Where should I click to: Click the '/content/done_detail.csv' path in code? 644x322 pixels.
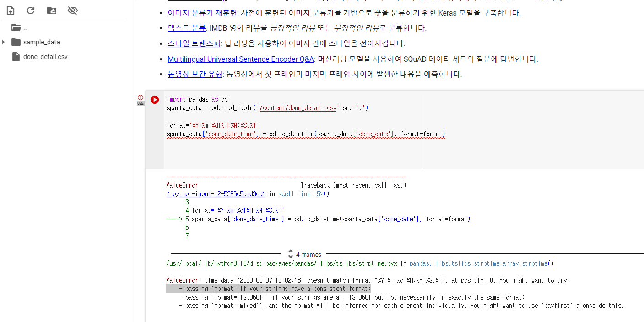tap(299, 108)
